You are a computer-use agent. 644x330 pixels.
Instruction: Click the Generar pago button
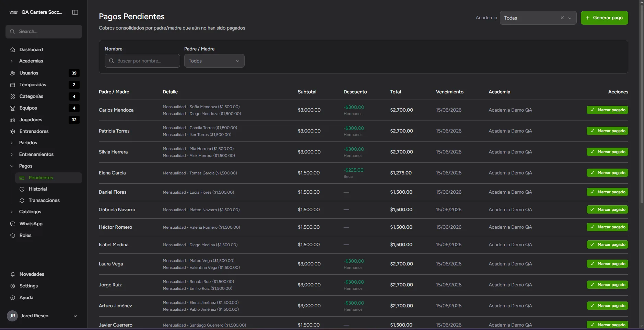tap(604, 18)
